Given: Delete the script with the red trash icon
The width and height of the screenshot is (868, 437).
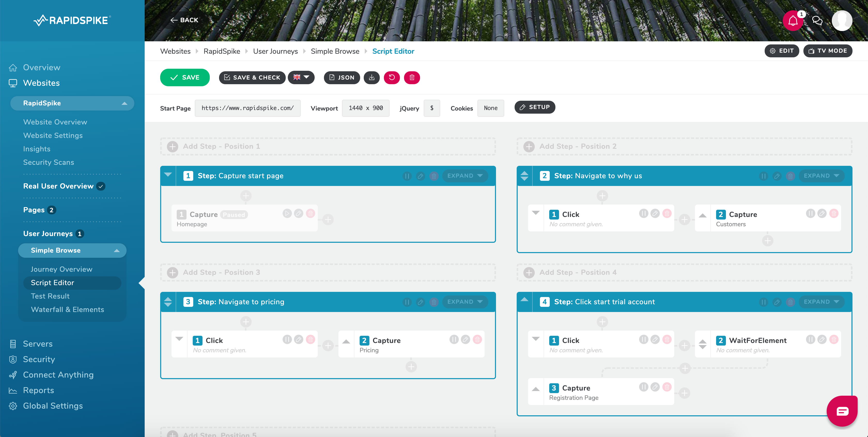Looking at the screenshot, I should click(412, 77).
